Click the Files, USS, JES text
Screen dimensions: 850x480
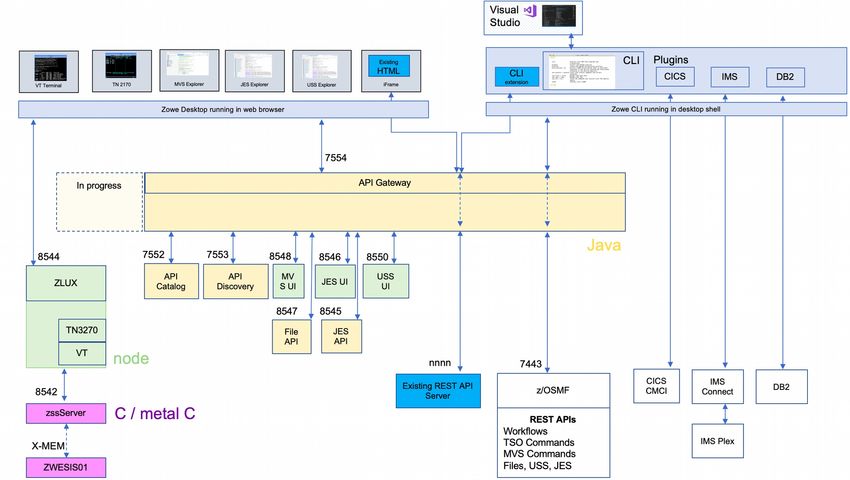(537, 465)
